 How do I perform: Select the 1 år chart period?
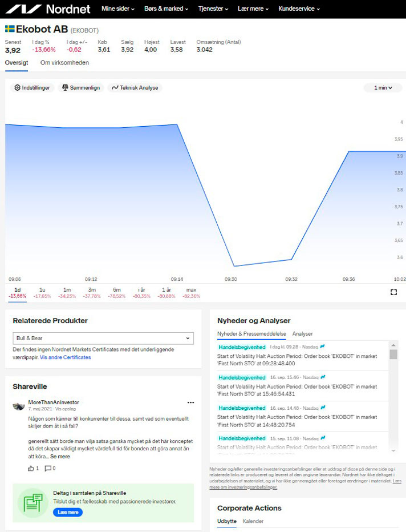[167, 293]
